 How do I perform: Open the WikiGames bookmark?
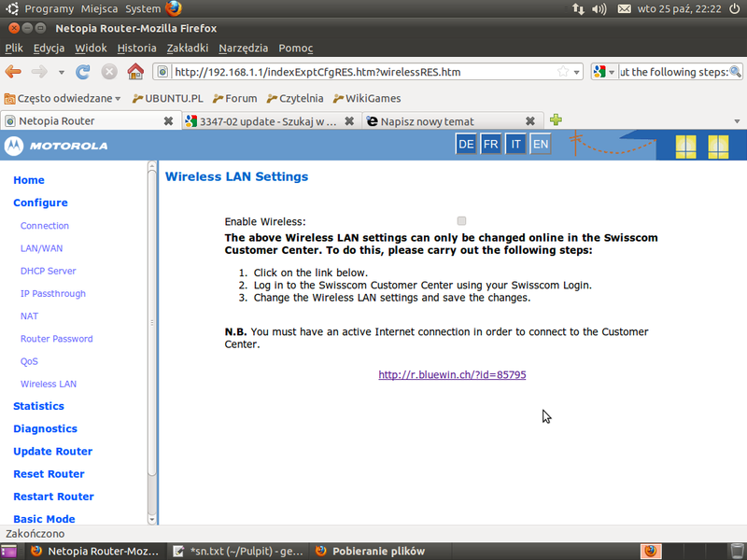[x=367, y=99]
